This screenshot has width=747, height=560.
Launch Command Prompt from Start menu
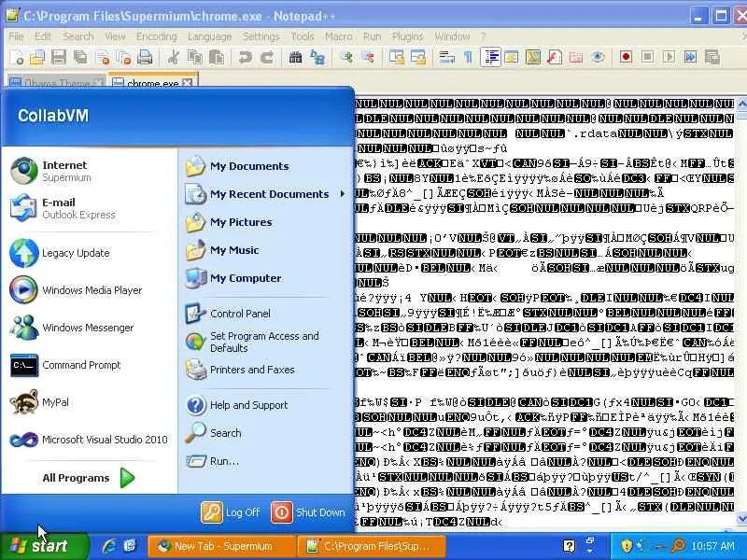click(83, 365)
